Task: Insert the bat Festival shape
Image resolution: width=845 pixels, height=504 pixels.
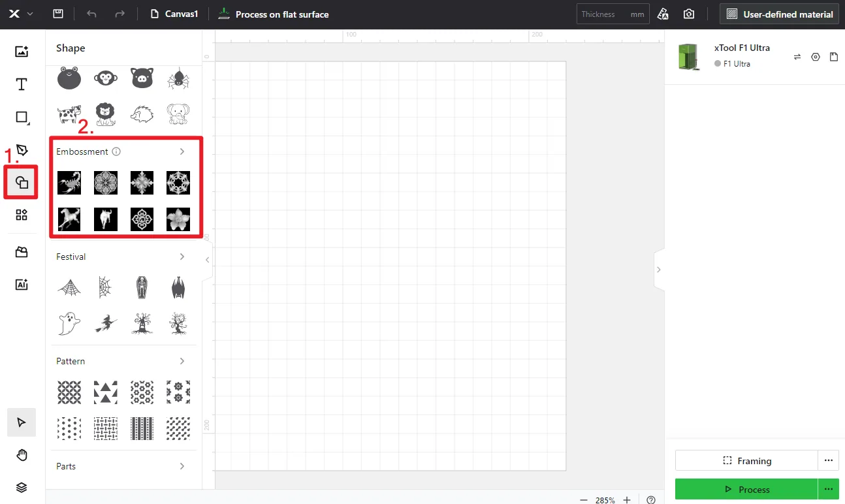Action: pyautogui.click(x=178, y=287)
